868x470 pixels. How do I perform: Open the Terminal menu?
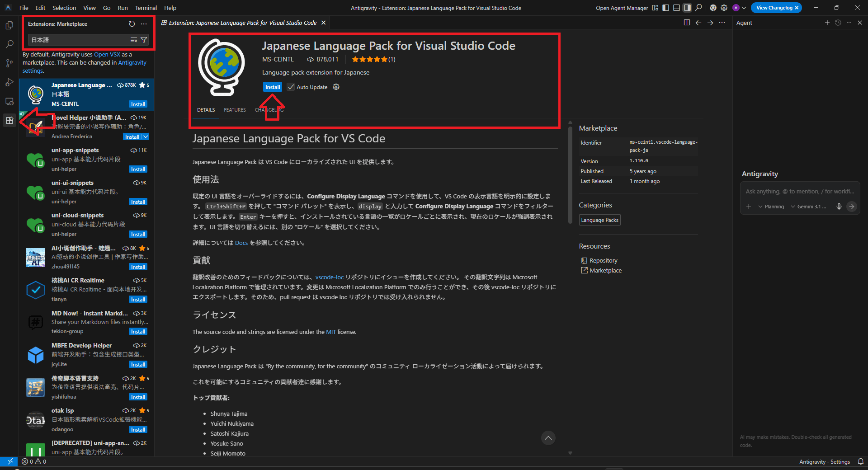click(146, 8)
